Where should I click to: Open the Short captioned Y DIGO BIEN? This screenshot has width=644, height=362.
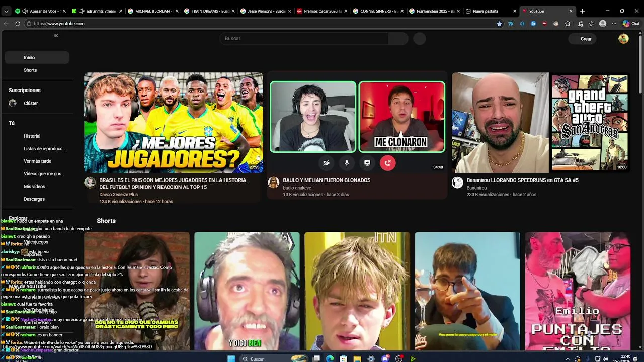[x=247, y=292]
